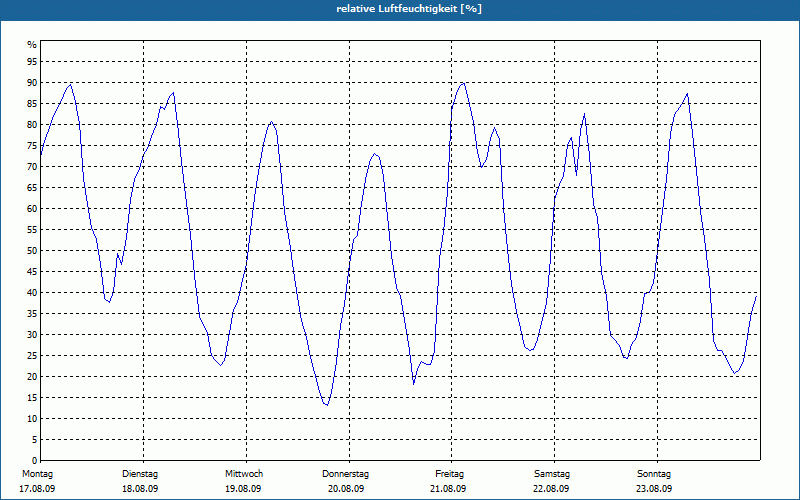Click the y-axis value '0'
This screenshot has width=800, height=500.
click(x=35, y=461)
